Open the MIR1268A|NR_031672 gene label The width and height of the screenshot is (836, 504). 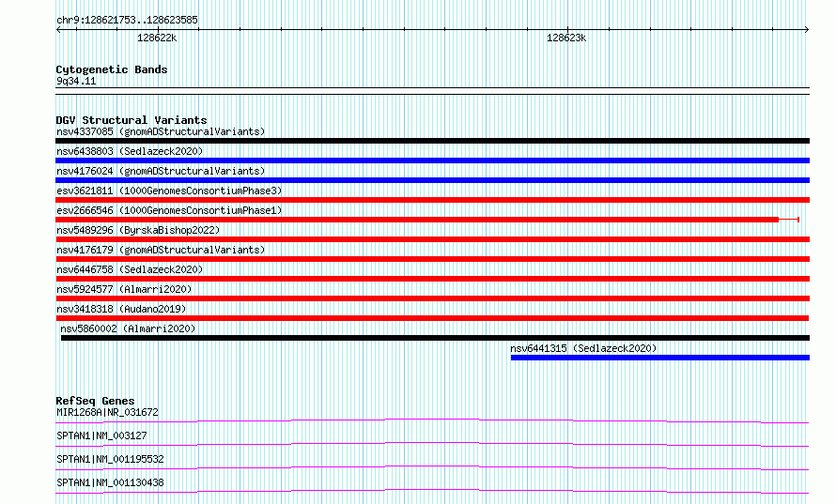click(x=107, y=412)
